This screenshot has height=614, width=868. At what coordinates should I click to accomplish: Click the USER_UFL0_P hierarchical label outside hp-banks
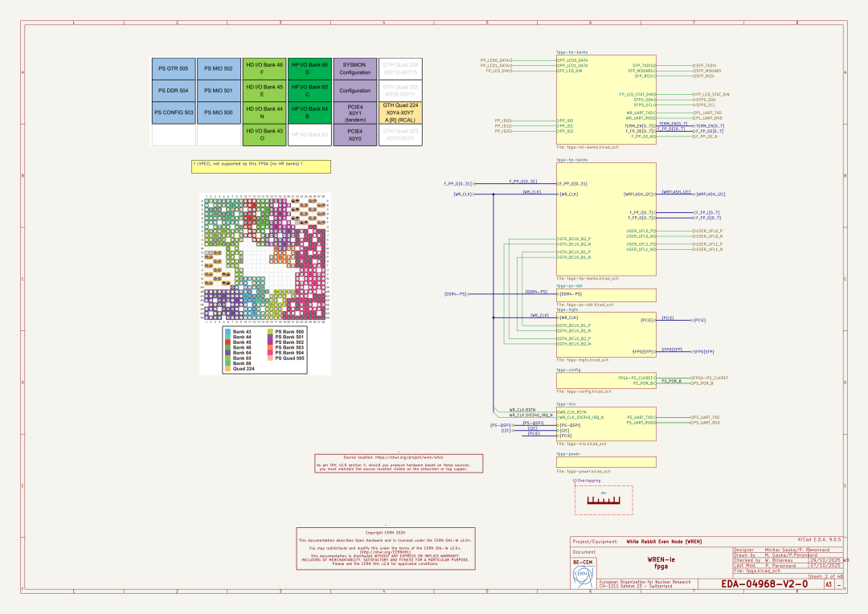708,231
